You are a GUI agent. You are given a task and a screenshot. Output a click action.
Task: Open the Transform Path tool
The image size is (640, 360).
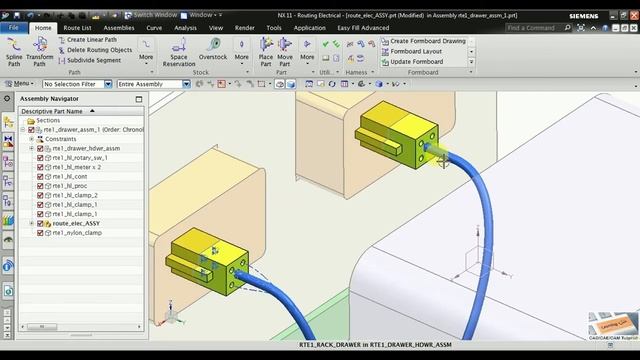click(x=40, y=51)
